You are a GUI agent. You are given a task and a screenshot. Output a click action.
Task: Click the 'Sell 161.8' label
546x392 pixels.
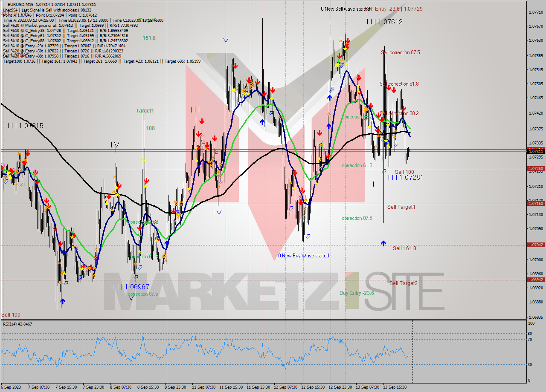tap(404, 248)
